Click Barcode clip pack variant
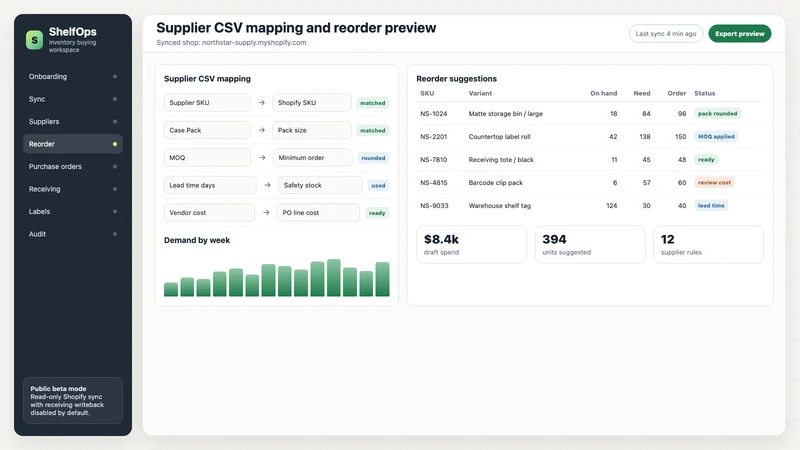This screenshot has width=800, height=450. (x=495, y=183)
